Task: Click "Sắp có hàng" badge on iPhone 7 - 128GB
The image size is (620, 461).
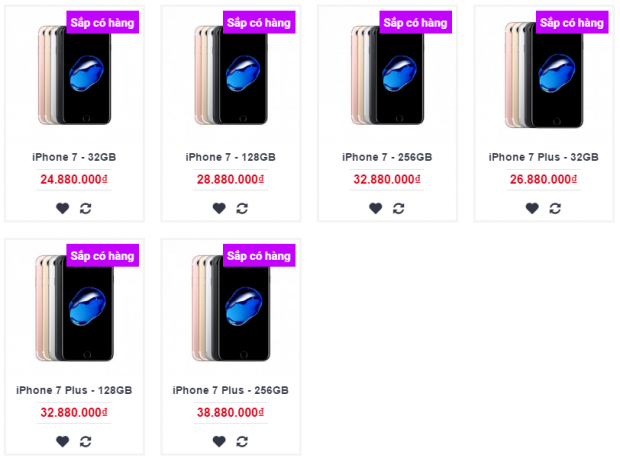Action: [258, 22]
